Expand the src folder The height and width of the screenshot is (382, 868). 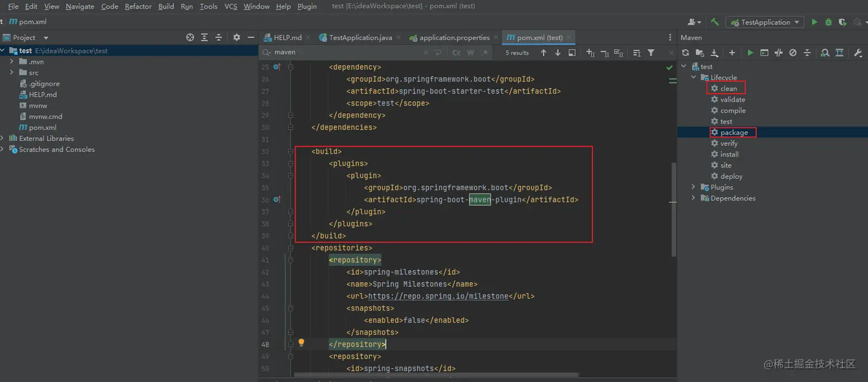coord(11,72)
